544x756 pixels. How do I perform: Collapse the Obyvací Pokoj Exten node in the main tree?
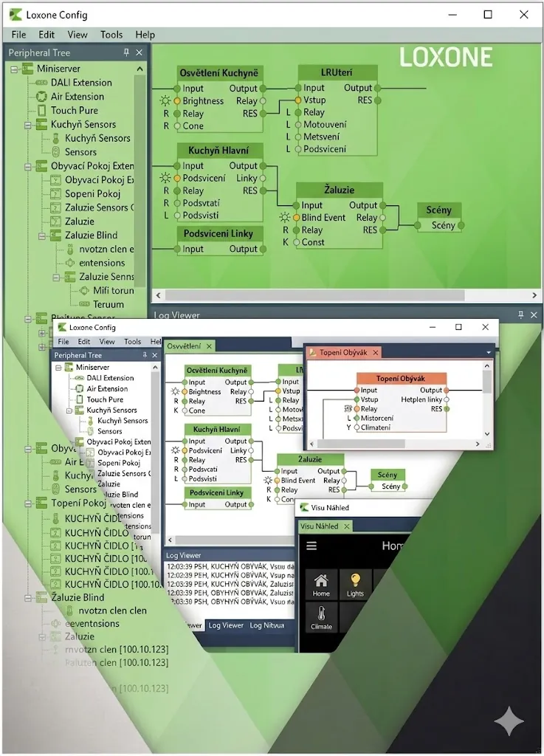pyautogui.click(x=28, y=166)
